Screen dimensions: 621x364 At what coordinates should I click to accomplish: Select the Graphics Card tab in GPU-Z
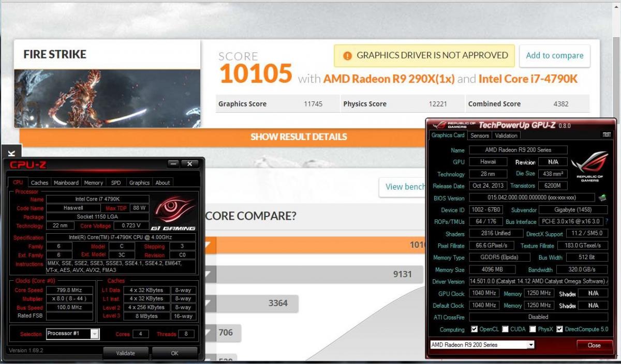click(x=448, y=135)
